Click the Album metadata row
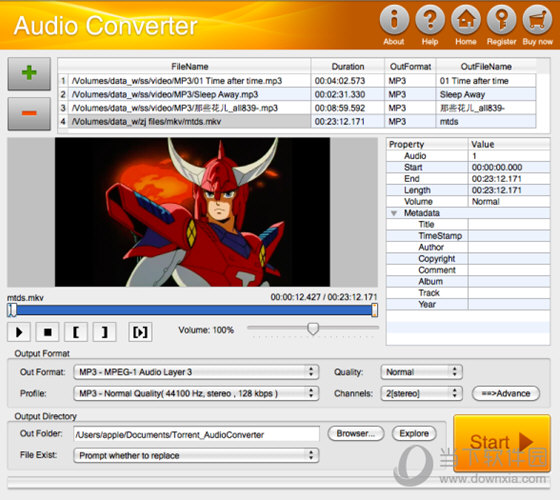Image resolution: width=560 pixels, height=500 pixels. (x=468, y=282)
